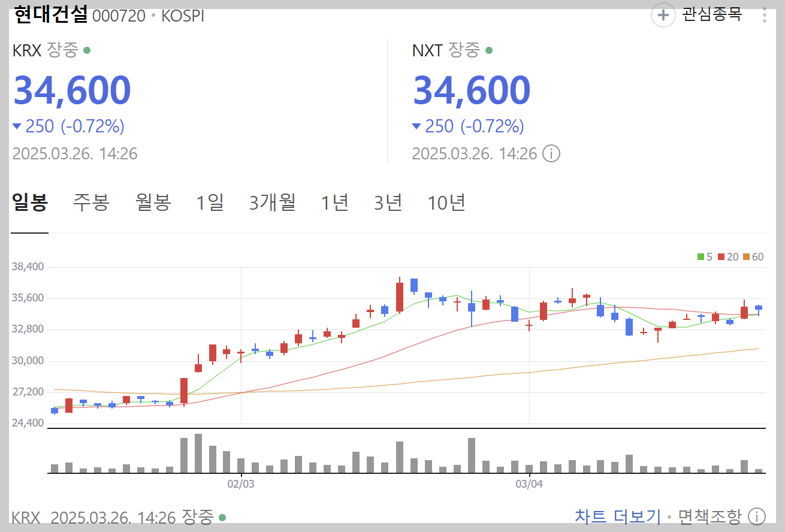This screenshot has height=532, width=785.
Task: Click the NXT change value 250 (-0.72%)
Action: pyautogui.click(x=468, y=126)
